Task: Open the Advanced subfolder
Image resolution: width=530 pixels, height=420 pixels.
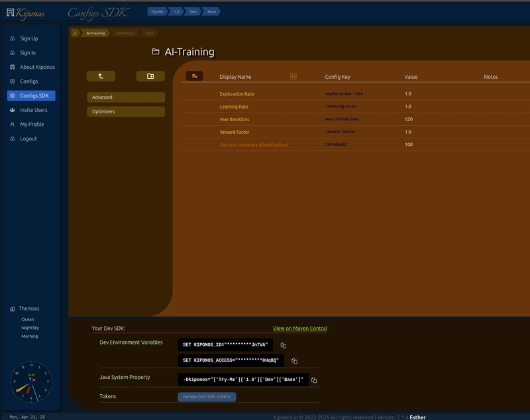Action: pos(126,97)
